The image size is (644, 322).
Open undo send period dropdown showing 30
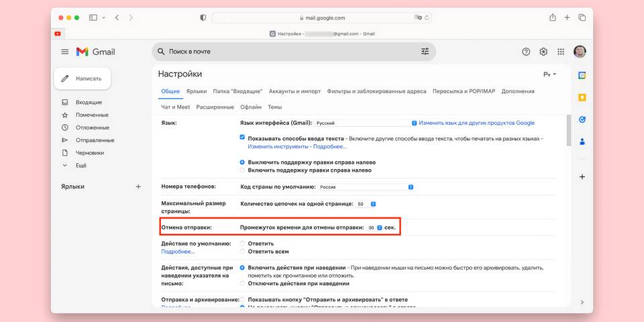tap(374, 227)
